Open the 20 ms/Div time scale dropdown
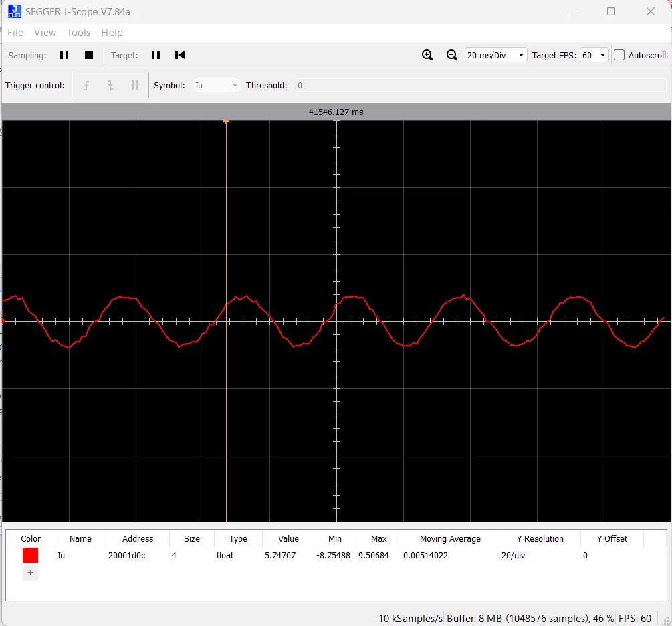Viewport: 672px width, 626px height. (x=496, y=55)
